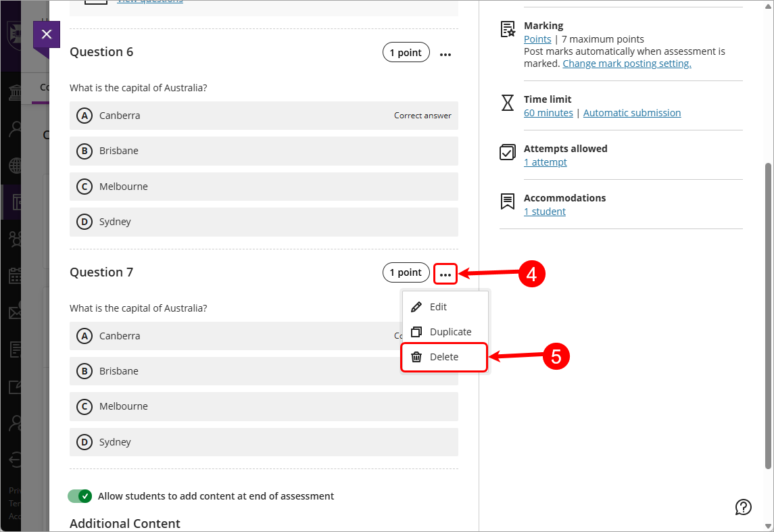Screen dimensions: 774x532
Task: Open the Automatic submission link
Action: pyautogui.click(x=632, y=113)
